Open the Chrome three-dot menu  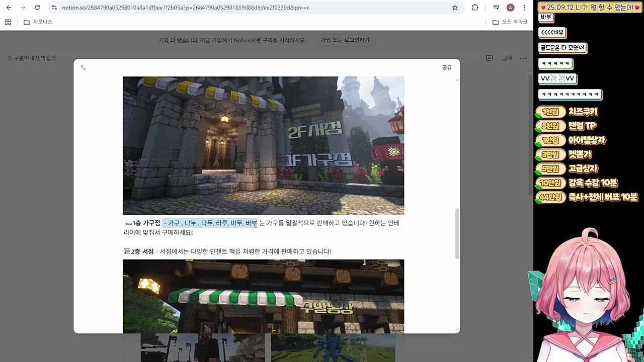tap(525, 8)
